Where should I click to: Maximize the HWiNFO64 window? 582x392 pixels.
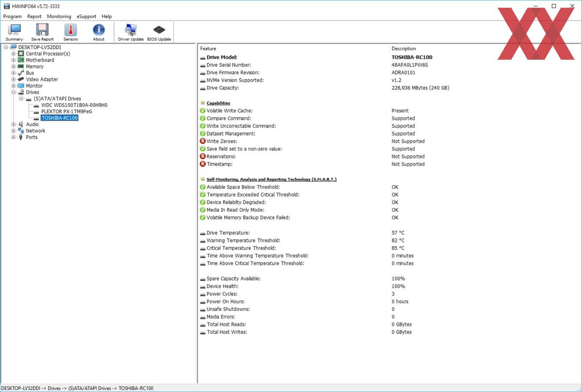click(554, 6)
